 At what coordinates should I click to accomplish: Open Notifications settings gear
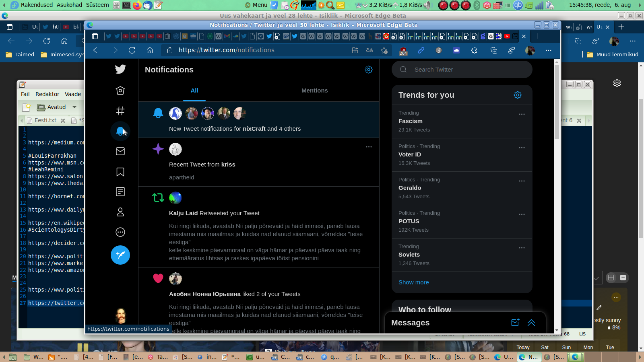[369, 70]
